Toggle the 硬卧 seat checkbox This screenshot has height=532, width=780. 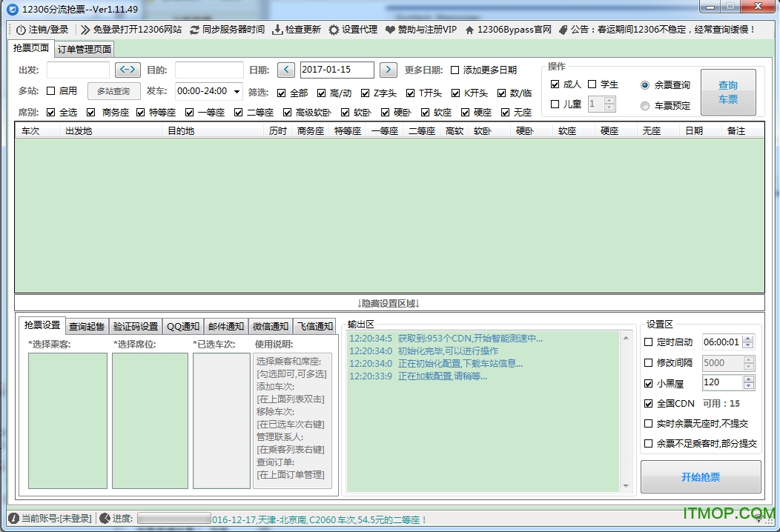point(385,113)
